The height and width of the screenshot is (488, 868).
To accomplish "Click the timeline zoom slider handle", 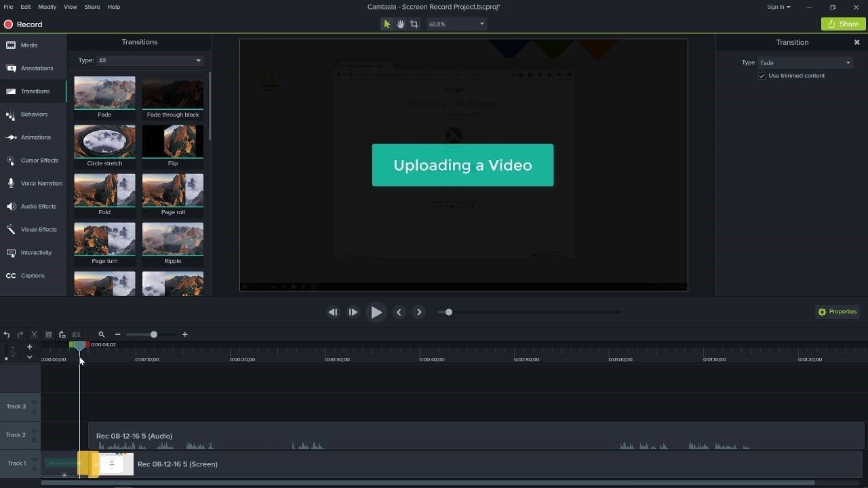I will point(154,334).
